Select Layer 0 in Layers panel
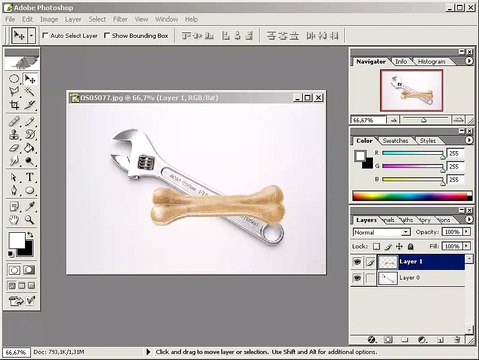The height and width of the screenshot is (360, 479). click(x=408, y=278)
